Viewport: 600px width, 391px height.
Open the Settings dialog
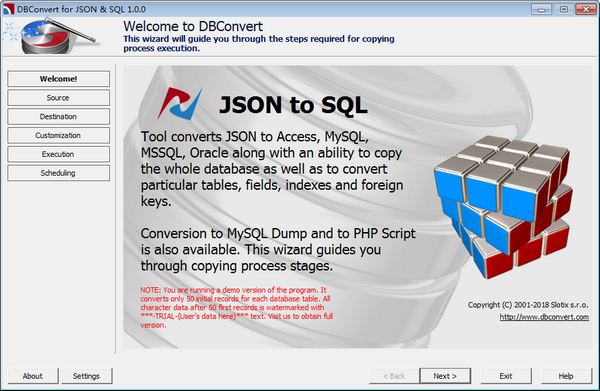pos(86,376)
